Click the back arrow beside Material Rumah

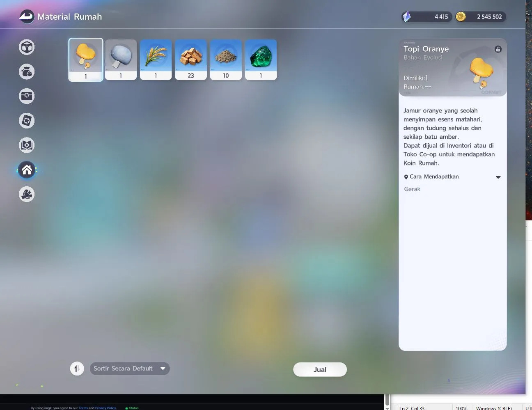pyautogui.click(x=27, y=17)
